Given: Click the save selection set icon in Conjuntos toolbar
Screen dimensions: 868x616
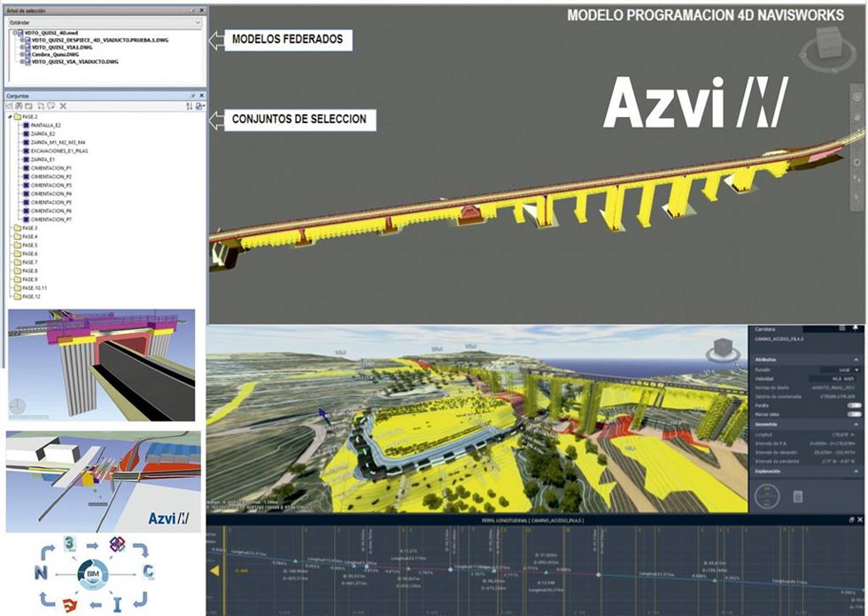Looking at the screenshot, I should [10, 105].
